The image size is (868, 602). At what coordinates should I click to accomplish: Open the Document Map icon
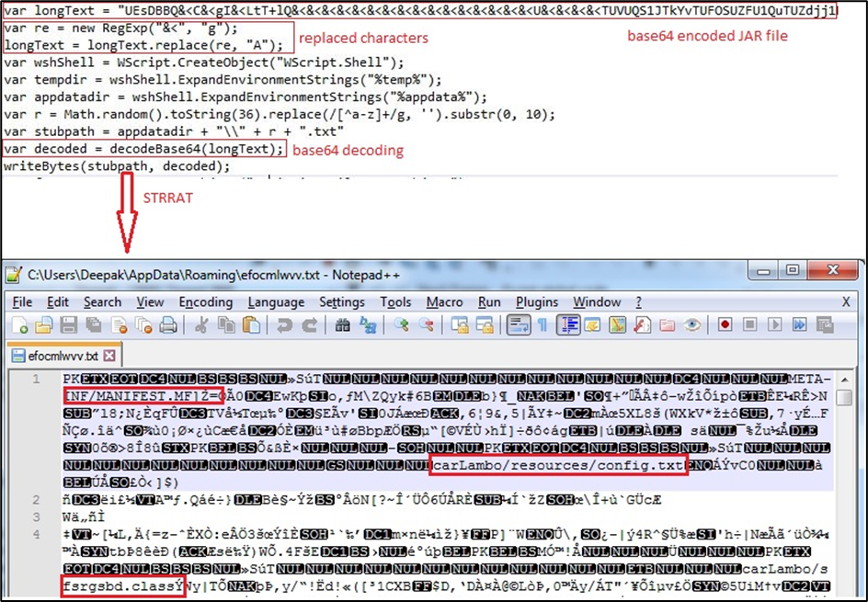617,324
